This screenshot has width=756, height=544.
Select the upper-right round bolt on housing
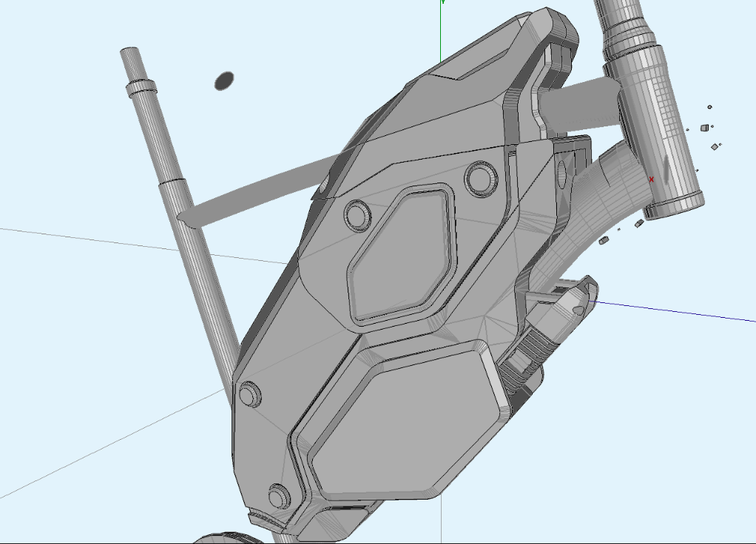click(x=480, y=178)
